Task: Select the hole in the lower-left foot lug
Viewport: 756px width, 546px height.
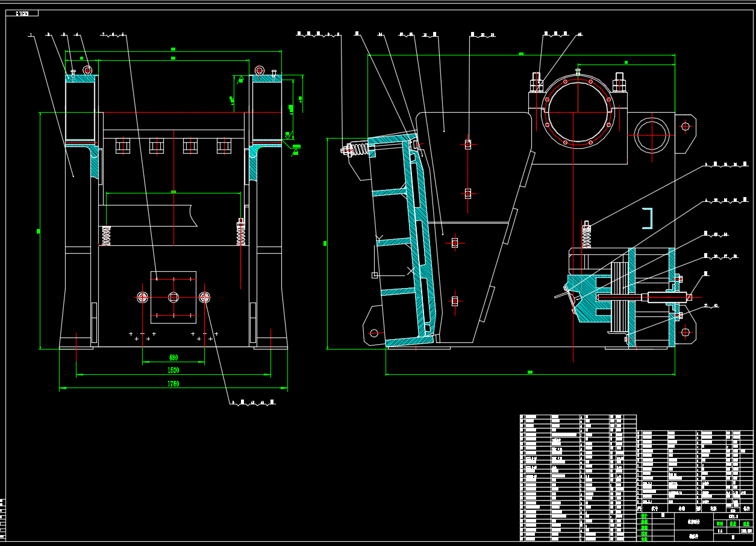Action: point(374,333)
